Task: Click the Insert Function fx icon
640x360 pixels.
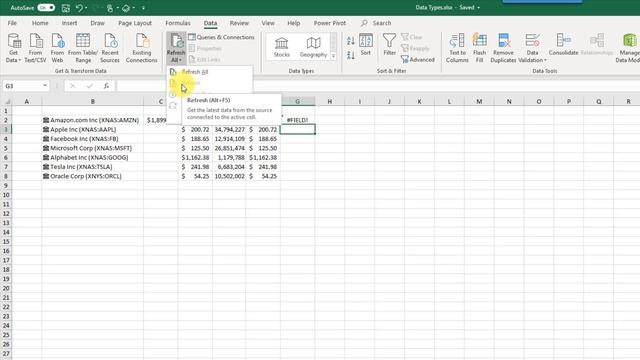Action: pos(106,86)
